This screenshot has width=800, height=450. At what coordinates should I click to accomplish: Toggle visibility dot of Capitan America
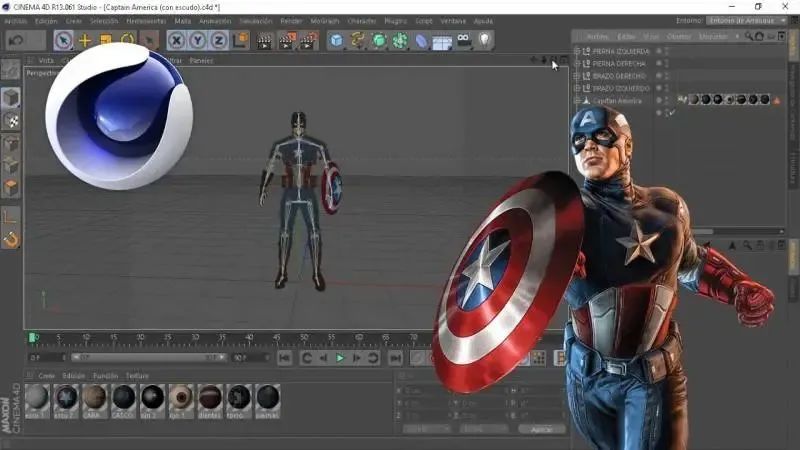click(659, 101)
